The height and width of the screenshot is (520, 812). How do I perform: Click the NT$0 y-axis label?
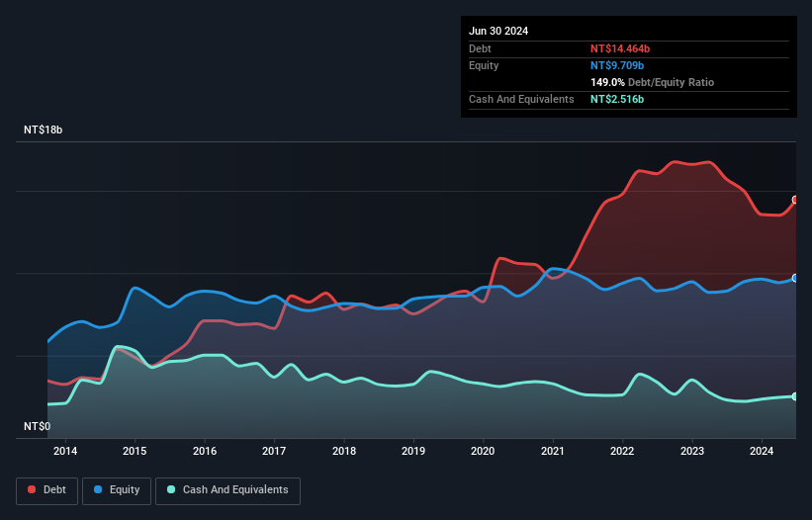[x=38, y=427]
